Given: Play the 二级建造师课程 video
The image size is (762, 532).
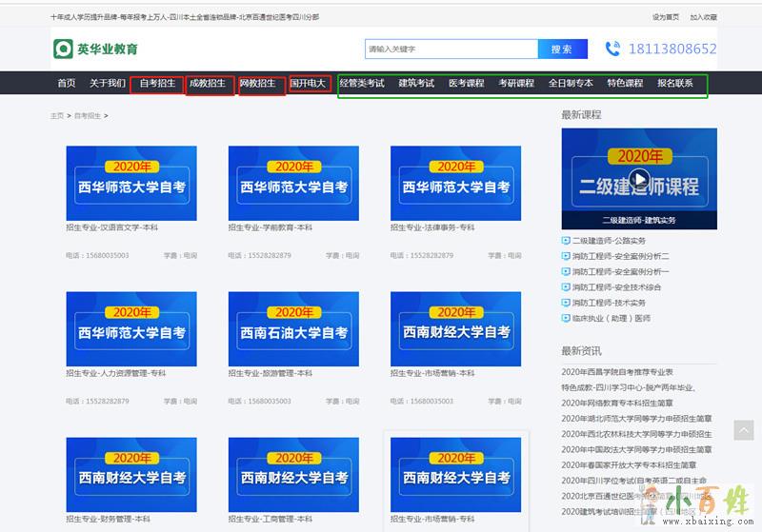Looking at the screenshot, I should tap(639, 178).
